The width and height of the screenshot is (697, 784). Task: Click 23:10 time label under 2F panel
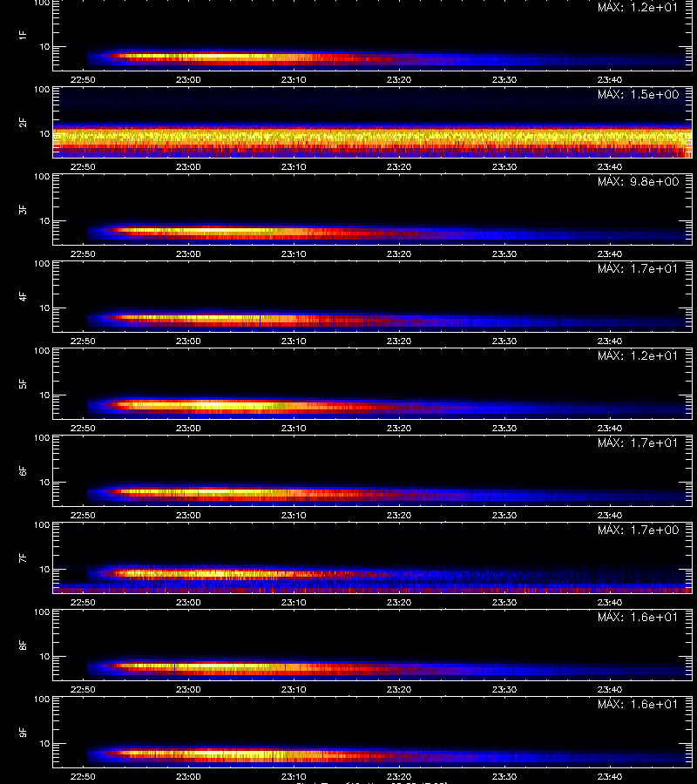pyautogui.click(x=294, y=166)
